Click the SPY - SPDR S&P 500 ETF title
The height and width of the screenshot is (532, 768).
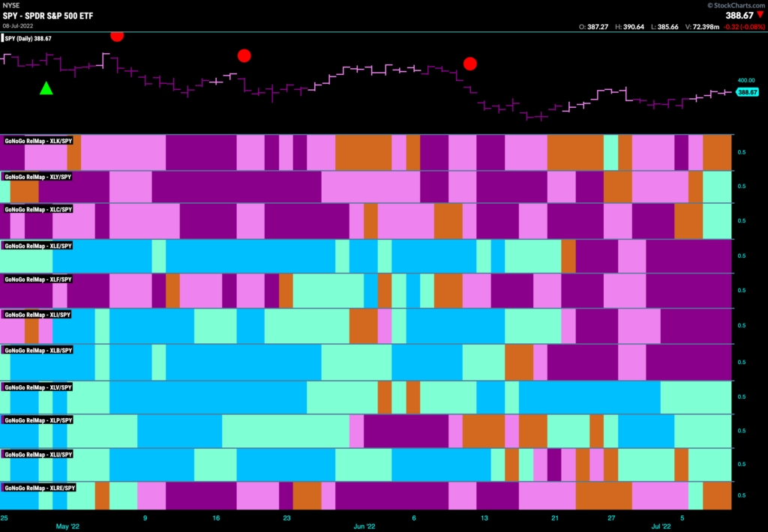[x=48, y=16]
